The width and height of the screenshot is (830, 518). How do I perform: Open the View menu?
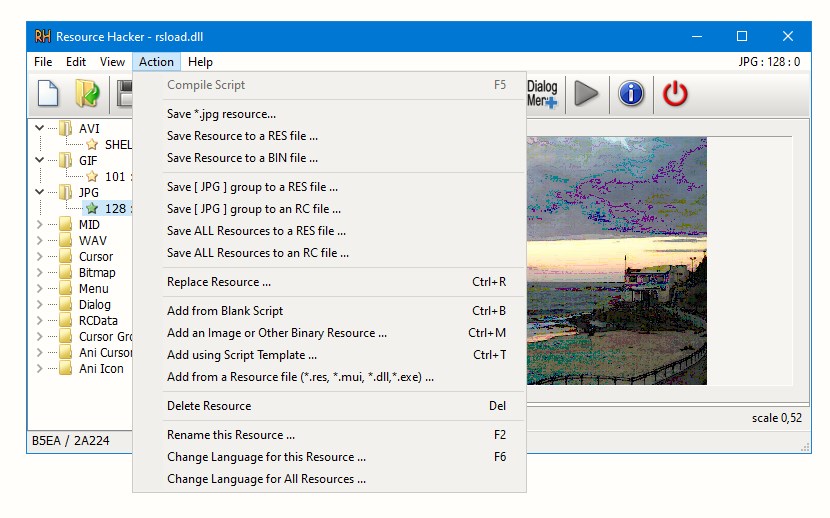(x=112, y=62)
